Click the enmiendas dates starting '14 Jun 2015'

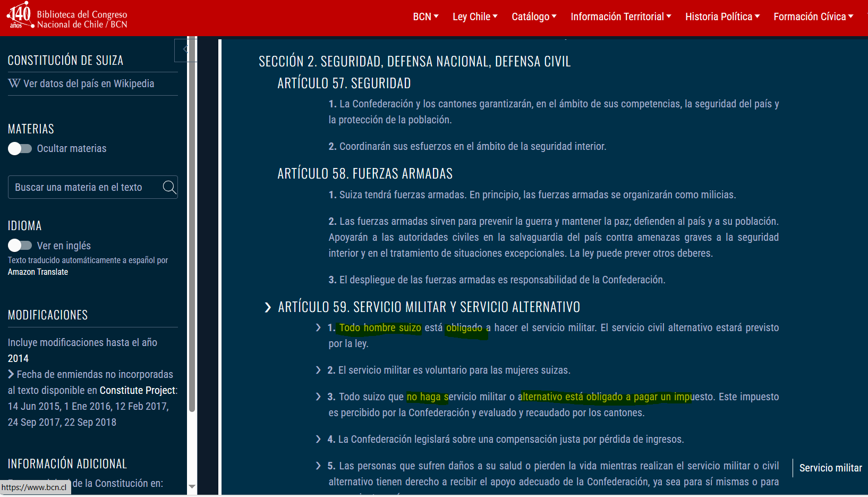pyautogui.click(x=88, y=414)
